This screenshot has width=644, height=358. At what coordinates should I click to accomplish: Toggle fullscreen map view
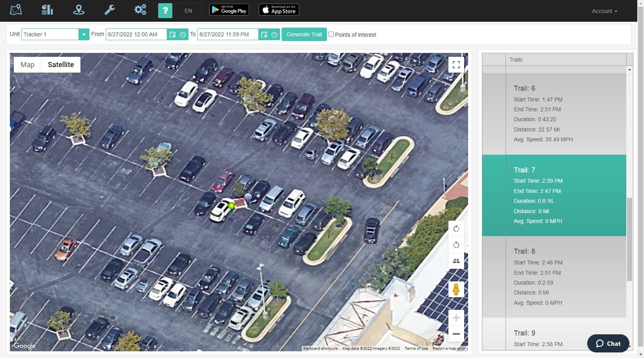click(x=456, y=65)
